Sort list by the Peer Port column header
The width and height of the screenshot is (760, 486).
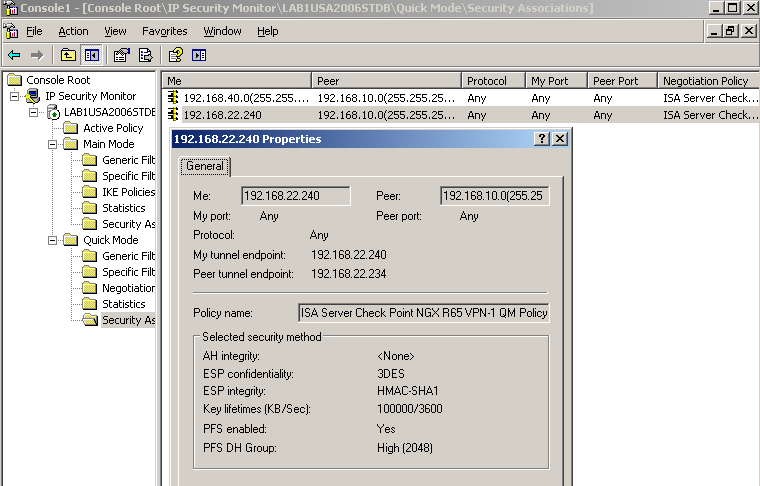622,80
